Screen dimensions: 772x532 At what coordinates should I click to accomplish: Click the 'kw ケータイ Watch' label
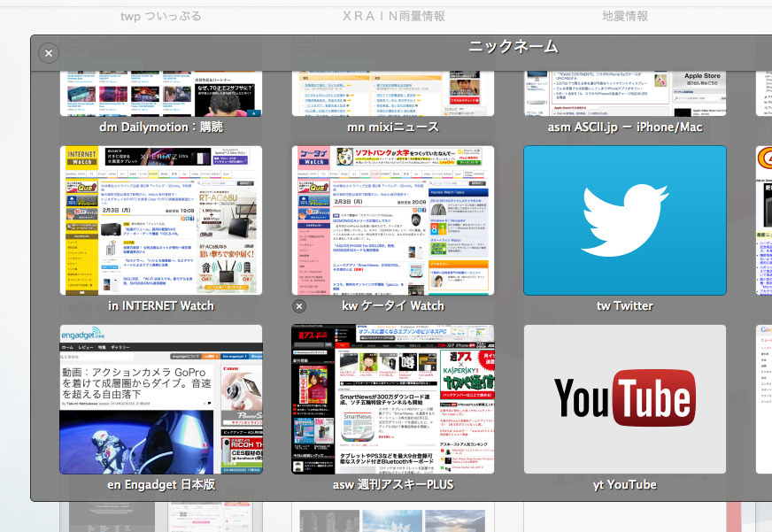[x=393, y=305]
